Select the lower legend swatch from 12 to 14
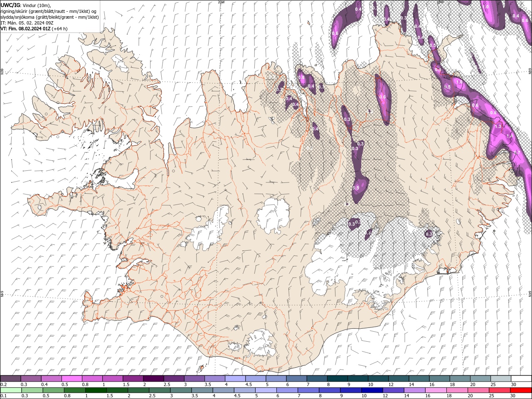Screen dimensions: 532x399 393,390
